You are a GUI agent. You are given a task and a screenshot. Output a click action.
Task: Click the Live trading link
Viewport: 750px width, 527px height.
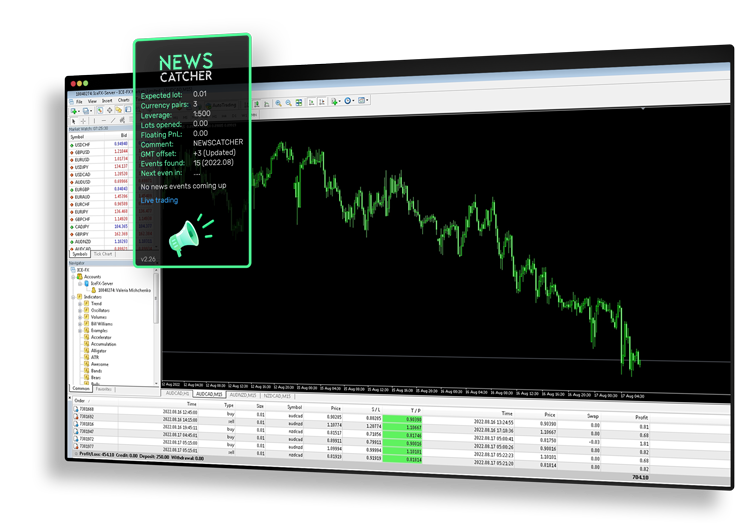160,200
